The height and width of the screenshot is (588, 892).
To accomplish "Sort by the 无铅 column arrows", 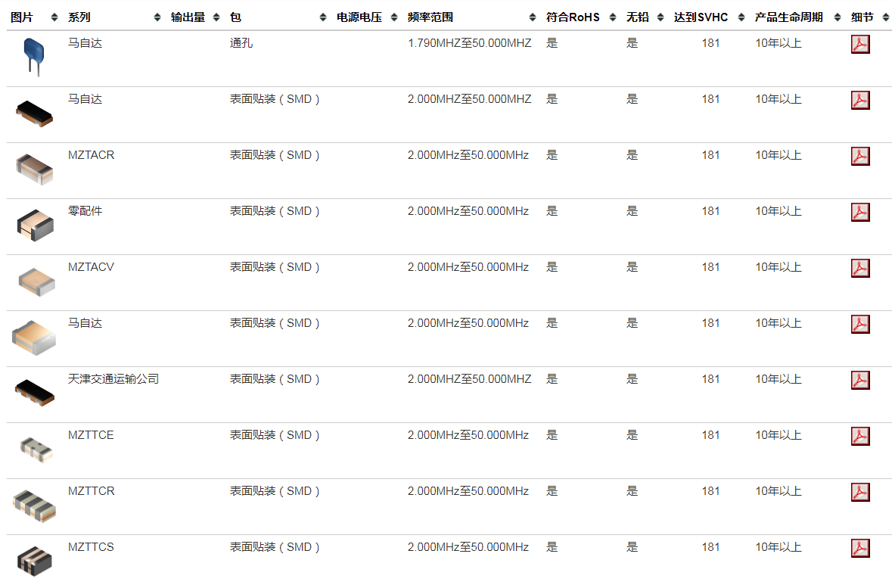I will [660, 17].
